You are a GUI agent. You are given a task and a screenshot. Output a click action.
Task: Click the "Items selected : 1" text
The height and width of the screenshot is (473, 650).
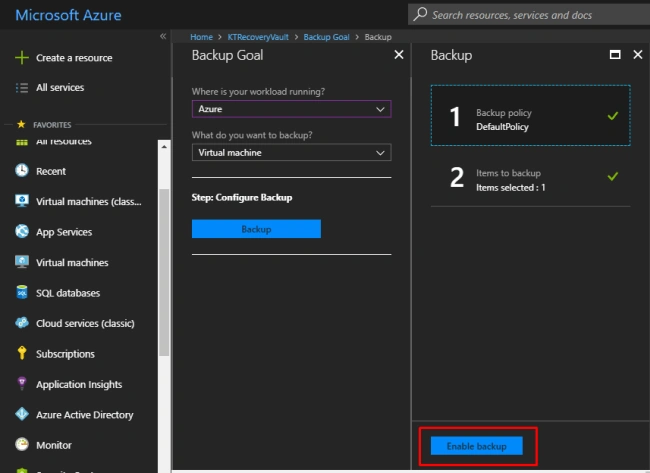[x=511, y=187]
